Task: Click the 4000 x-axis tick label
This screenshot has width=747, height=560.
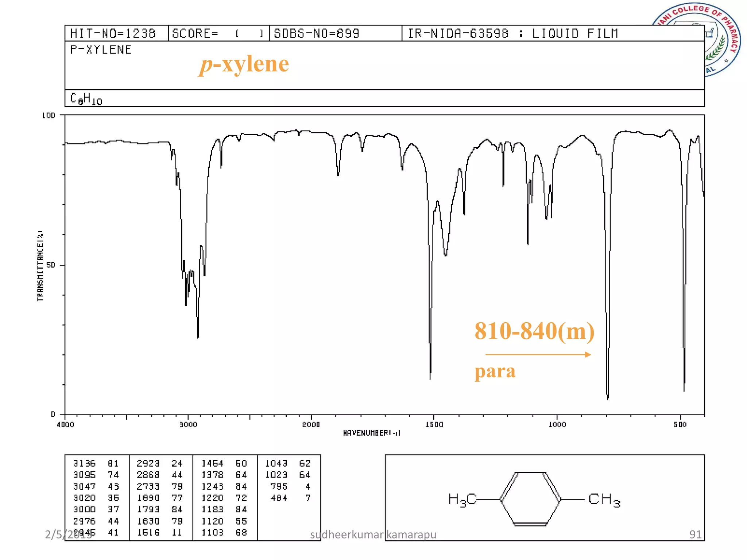Action: (x=65, y=424)
